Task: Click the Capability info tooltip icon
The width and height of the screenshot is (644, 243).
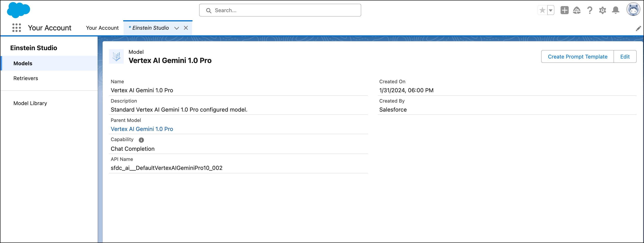Action: point(141,140)
